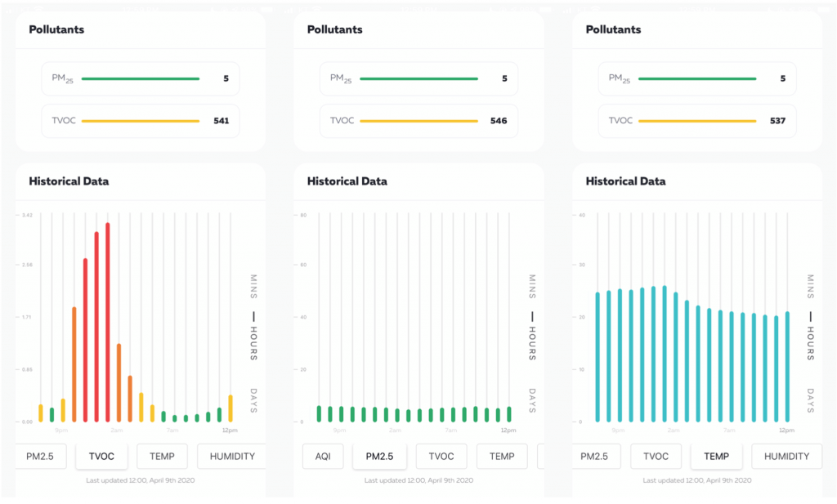
Task: Open the TVOC pollutant reading of 546
Action: (x=419, y=121)
